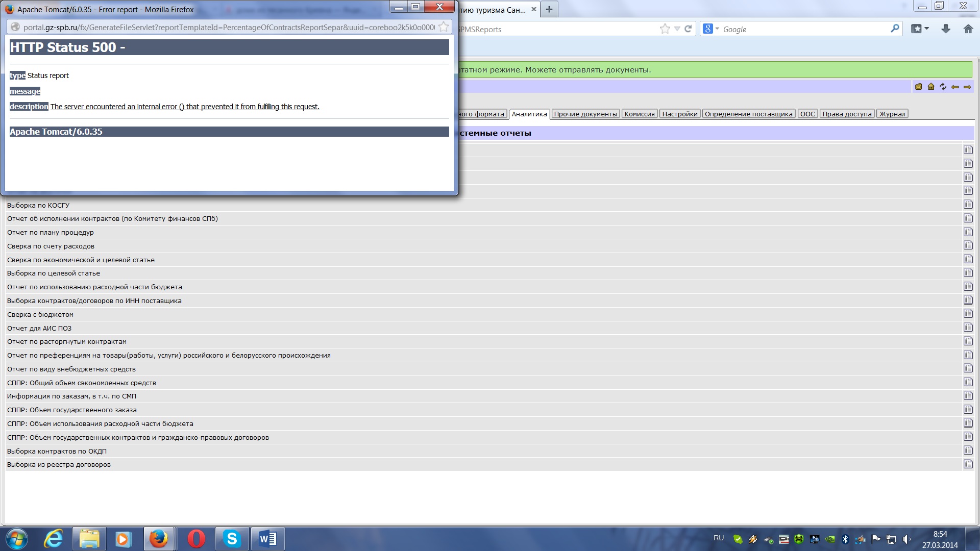Viewport: 980px width, 551px height.
Task: Click the portal refresh arrows icon
Action: pos(943,87)
